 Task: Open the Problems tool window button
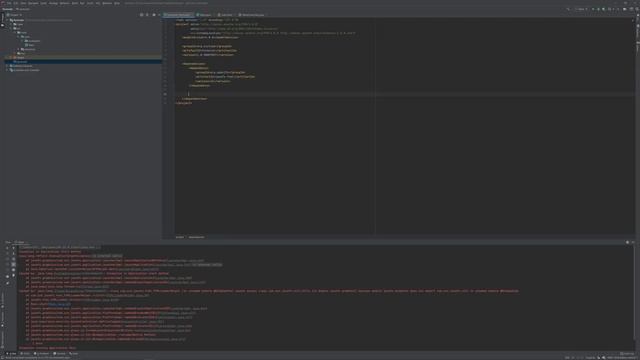pyautogui.click(x=42, y=353)
